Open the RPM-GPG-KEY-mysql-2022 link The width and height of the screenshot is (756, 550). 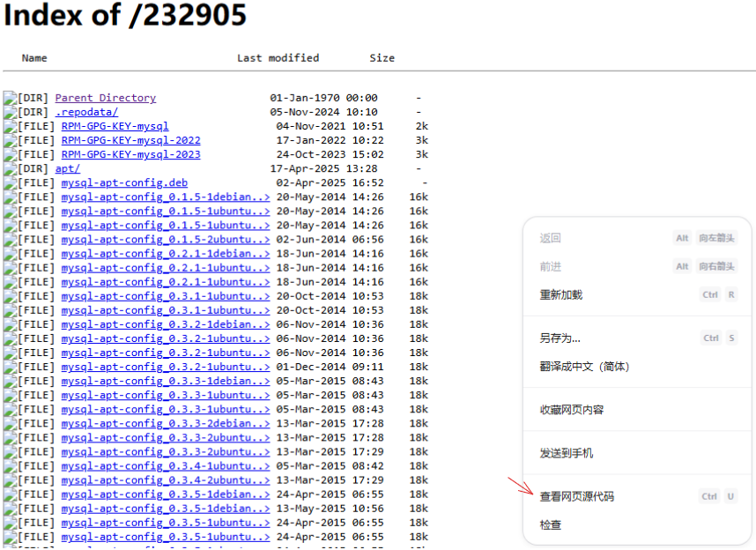click(x=130, y=140)
